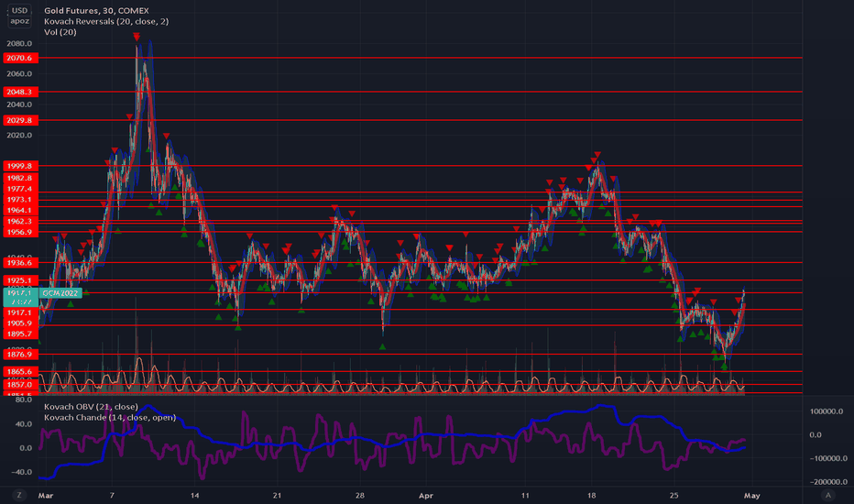The width and height of the screenshot is (854, 504).
Task: Select the 1895.7 price level label
Action: [x=19, y=334]
